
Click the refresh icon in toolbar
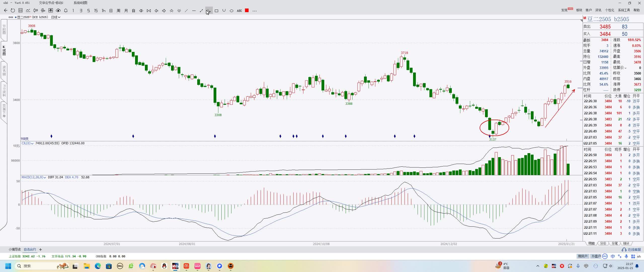pos(13,11)
